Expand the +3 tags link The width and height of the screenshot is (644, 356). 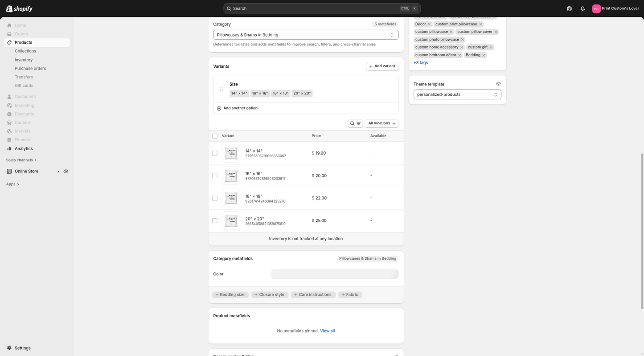click(421, 63)
